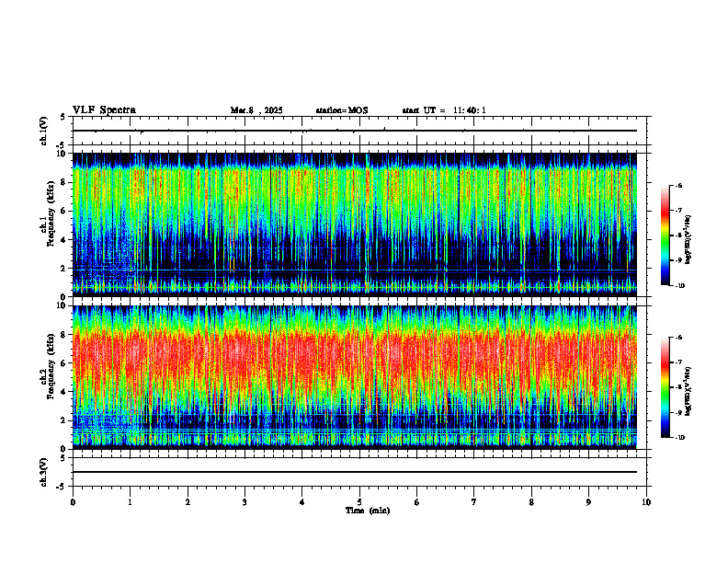Click inside the ch.1 spectrogram panel
Viewport: 728px width, 563px height.
pyautogui.click(x=355, y=224)
